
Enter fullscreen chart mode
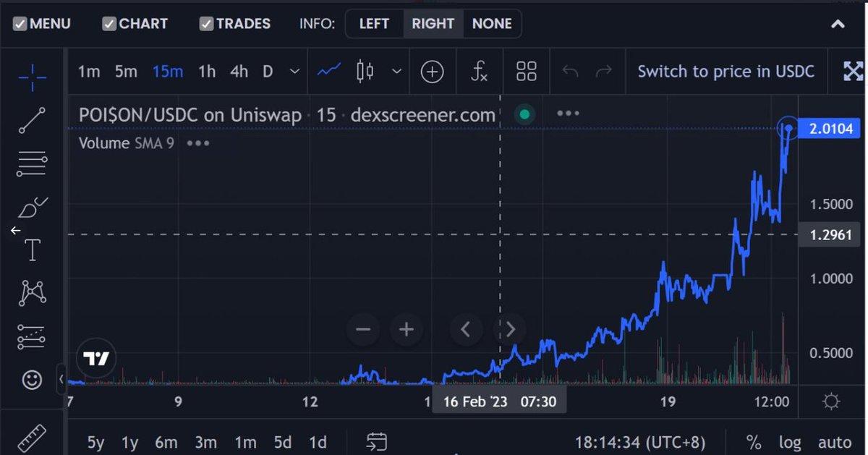(854, 71)
